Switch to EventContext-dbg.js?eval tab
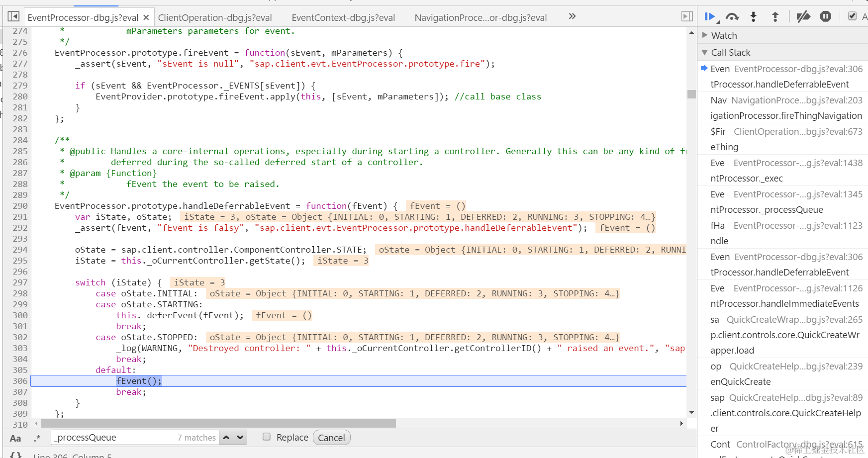The width and height of the screenshot is (868, 458). (x=343, y=17)
